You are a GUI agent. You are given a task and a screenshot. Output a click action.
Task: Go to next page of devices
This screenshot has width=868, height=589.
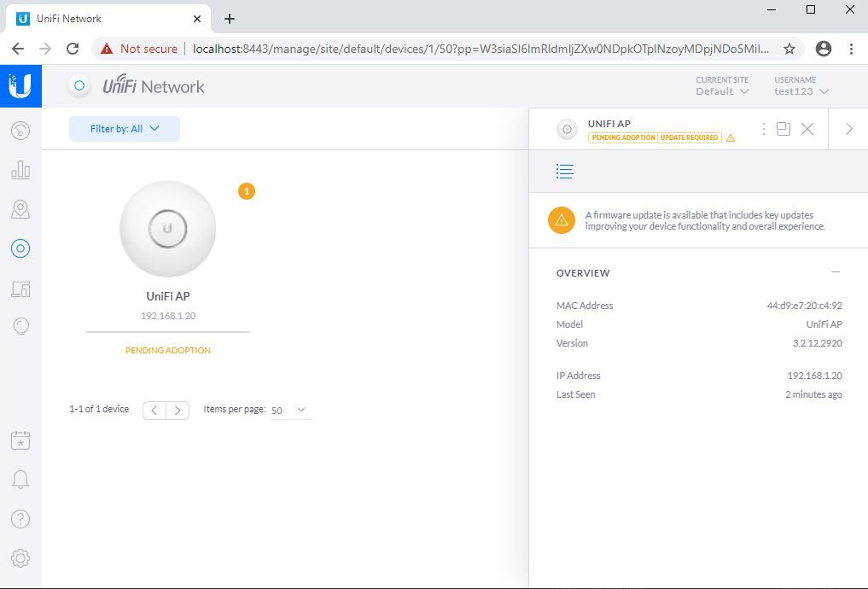point(178,411)
